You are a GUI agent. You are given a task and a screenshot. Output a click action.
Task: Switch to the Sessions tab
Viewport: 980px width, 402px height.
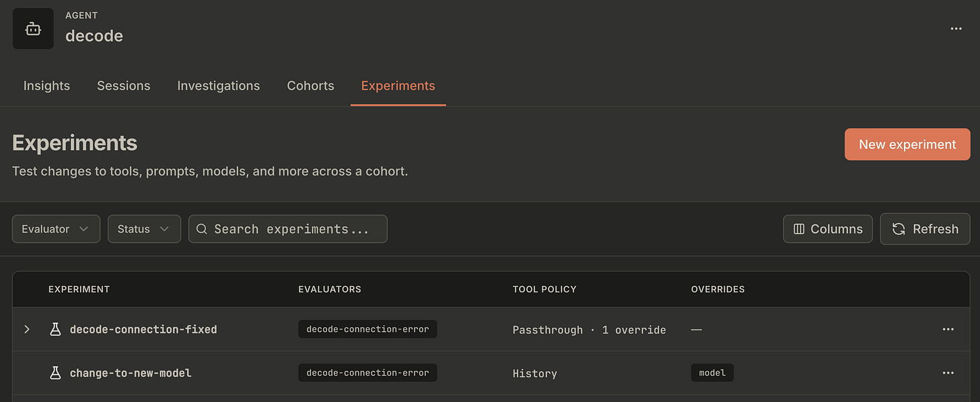tap(124, 86)
